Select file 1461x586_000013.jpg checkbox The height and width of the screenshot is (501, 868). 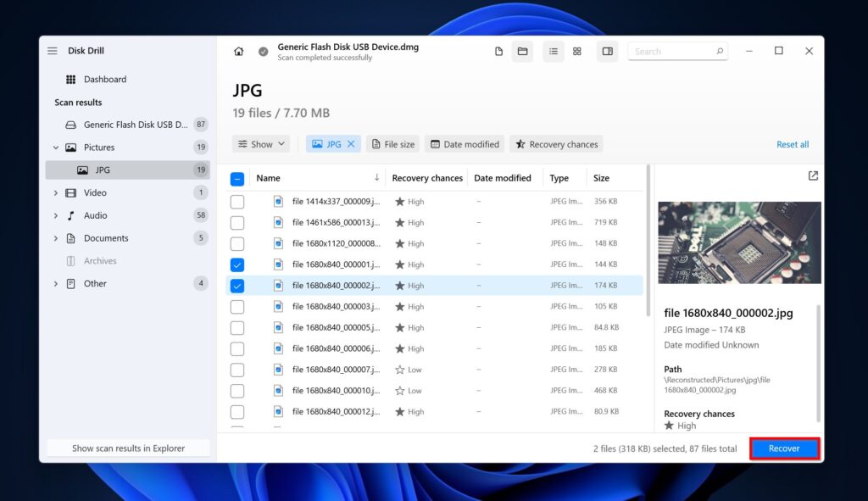tap(237, 222)
